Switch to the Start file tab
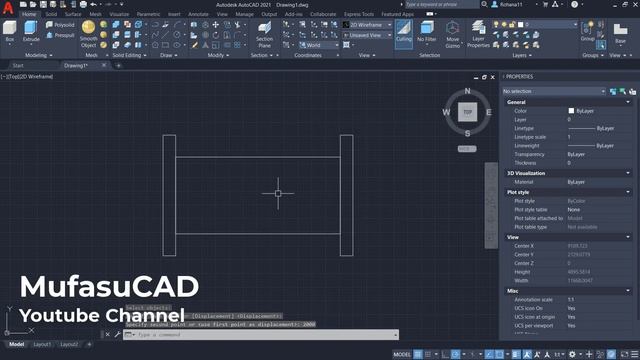Viewport: 640px width, 360px height. coord(18,65)
